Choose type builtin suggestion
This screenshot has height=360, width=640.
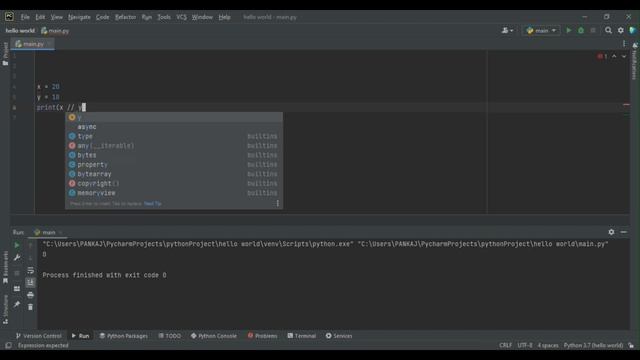tap(174, 136)
